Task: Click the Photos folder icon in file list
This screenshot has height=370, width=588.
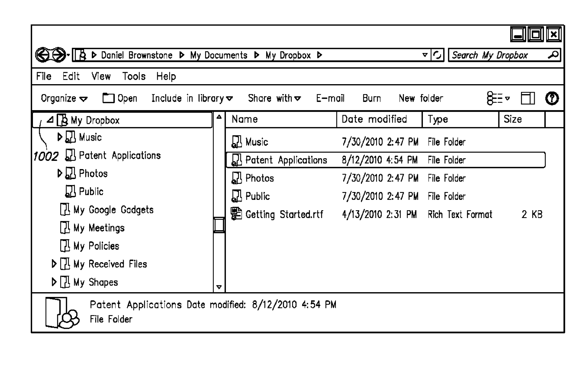Action: (237, 178)
